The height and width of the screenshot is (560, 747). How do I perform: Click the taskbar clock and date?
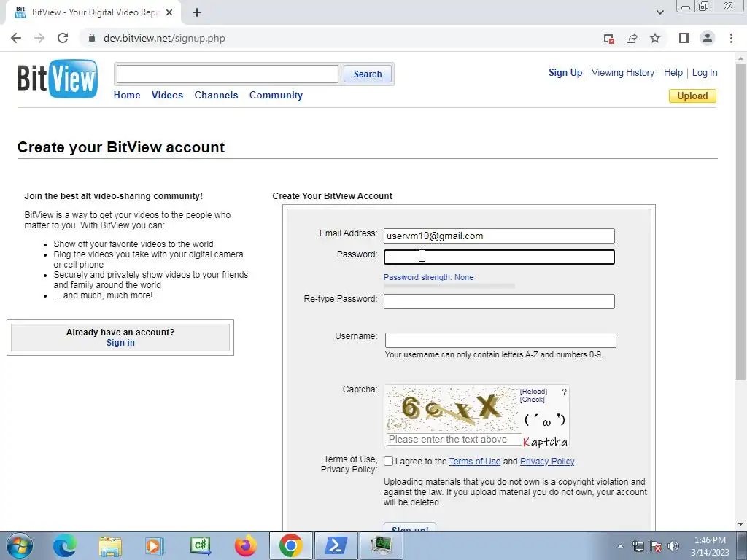[x=710, y=546]
